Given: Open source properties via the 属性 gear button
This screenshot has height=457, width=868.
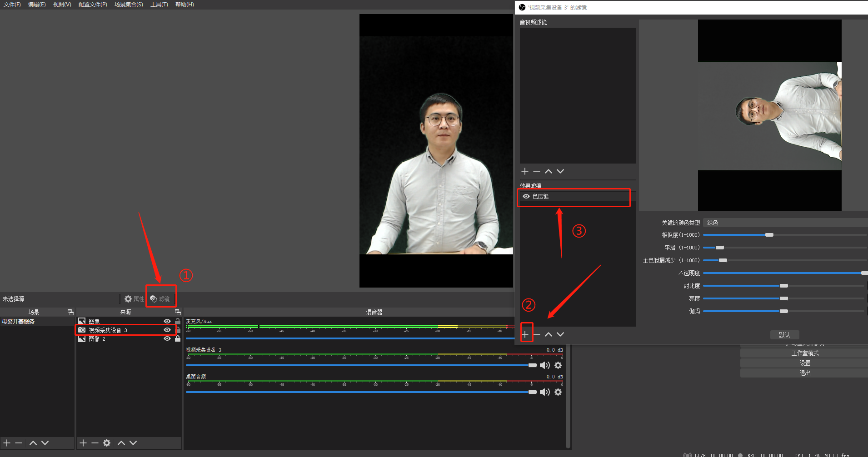Looking at the screenshot, I should coord(134,299).
